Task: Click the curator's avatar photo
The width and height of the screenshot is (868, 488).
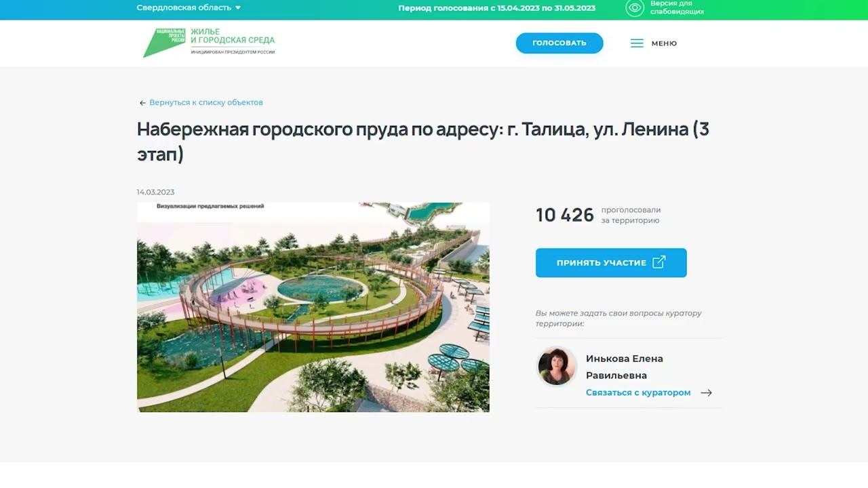Action: click(557, 367)
